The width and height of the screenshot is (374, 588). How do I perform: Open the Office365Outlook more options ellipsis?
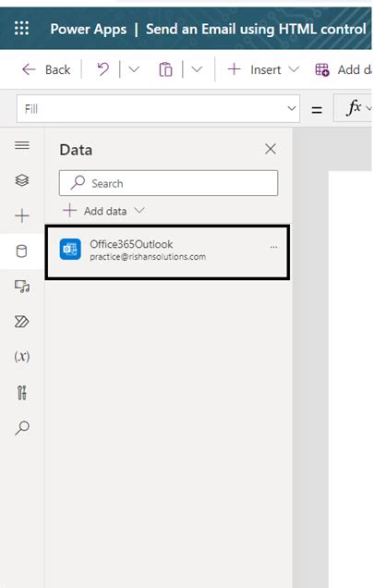[x=273, y=247]
